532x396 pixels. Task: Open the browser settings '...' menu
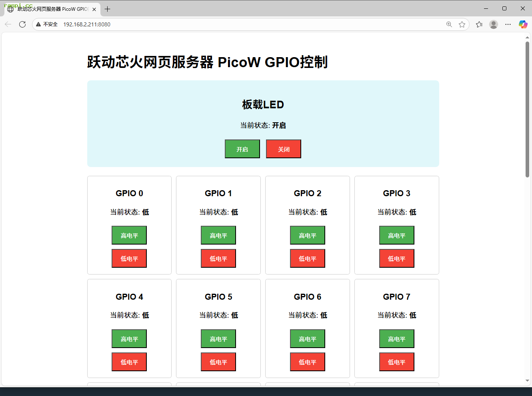(508, 24)
